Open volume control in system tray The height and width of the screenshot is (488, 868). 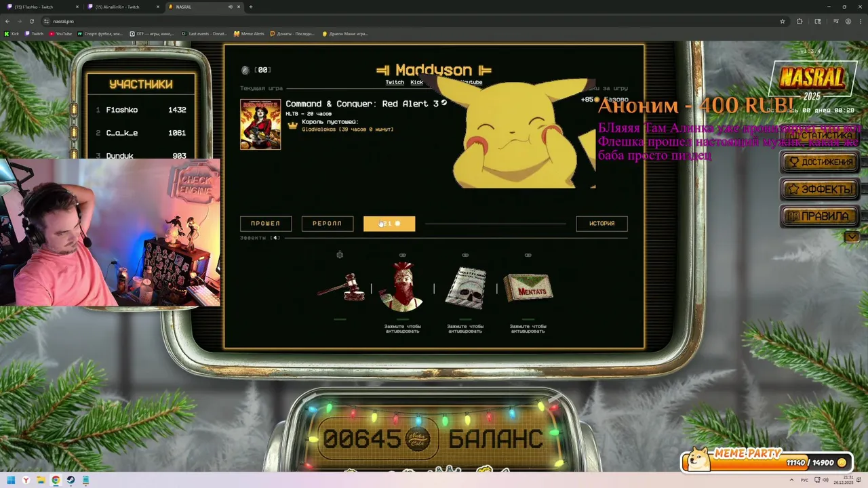coord(824,481)
